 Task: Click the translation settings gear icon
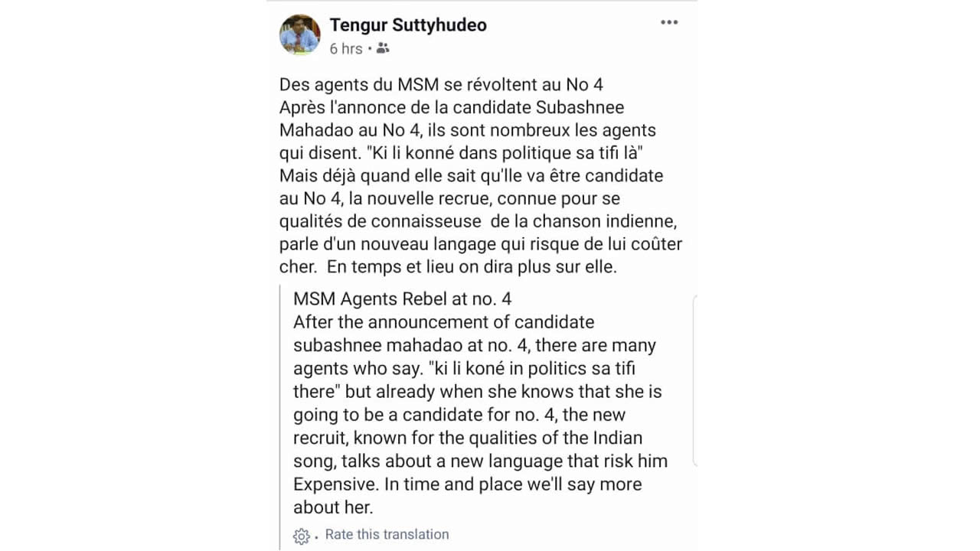[x=302, y=536]
